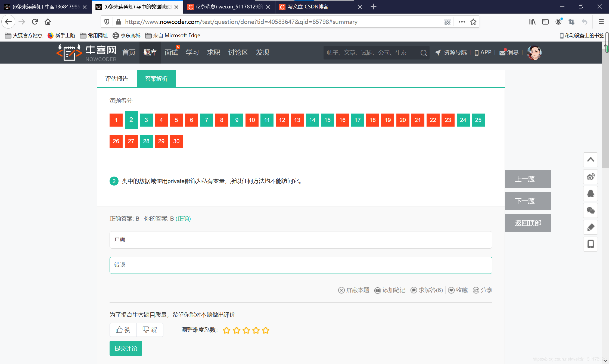Viewport: 609px width, 364px height.
Task: Open the 京东商城 bookmark
Action: (127, 36)
